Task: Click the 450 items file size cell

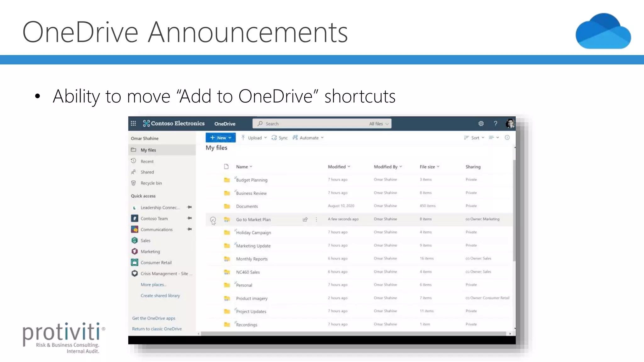Action: [x=427, y=206]
